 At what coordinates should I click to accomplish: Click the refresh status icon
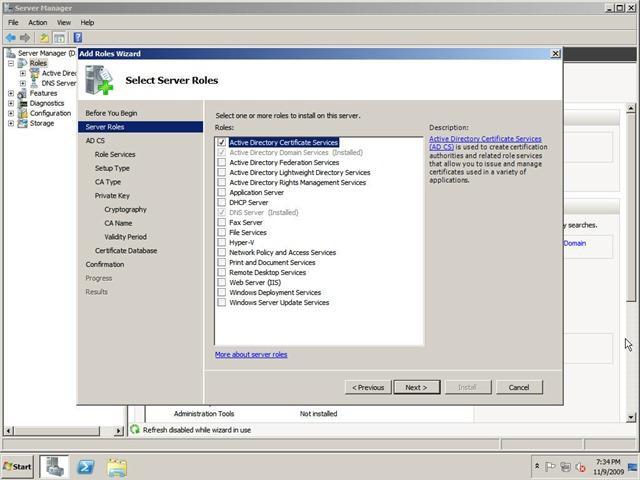pyautogui.click(x=135, y=429)
